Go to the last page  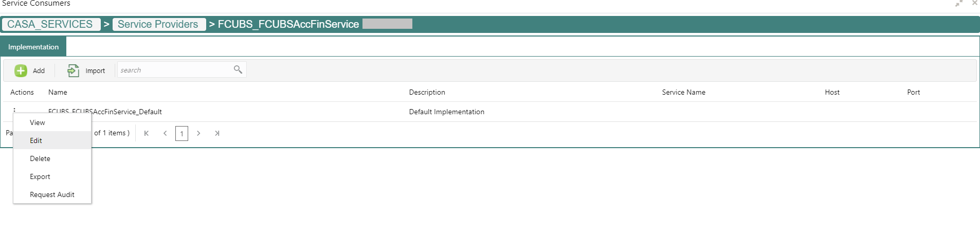click(x=217, y=133)
